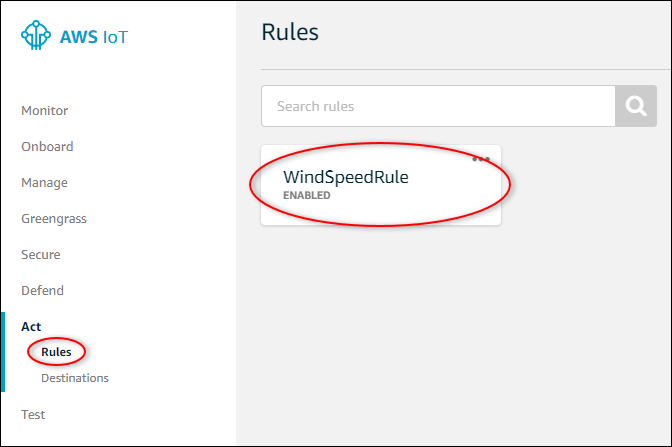This screenshot has width=672, height=447.
Task: Click the ENABLED status label on WindSpeedRule
Action: 306,195
